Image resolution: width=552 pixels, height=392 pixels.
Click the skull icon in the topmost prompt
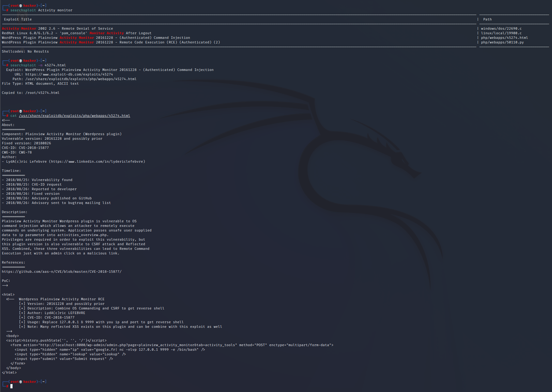coord(21,6)
